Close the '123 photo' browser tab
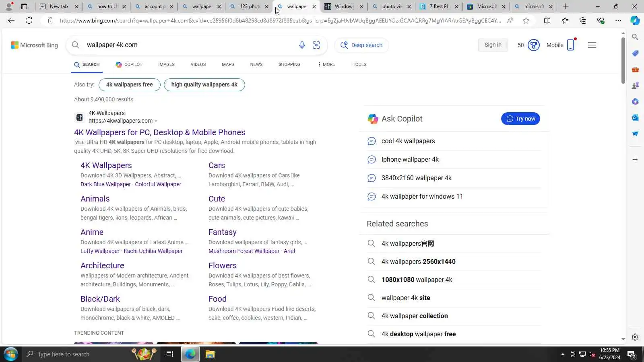The width and height of the screenshot is (644, 362). [x=266, y=7]
